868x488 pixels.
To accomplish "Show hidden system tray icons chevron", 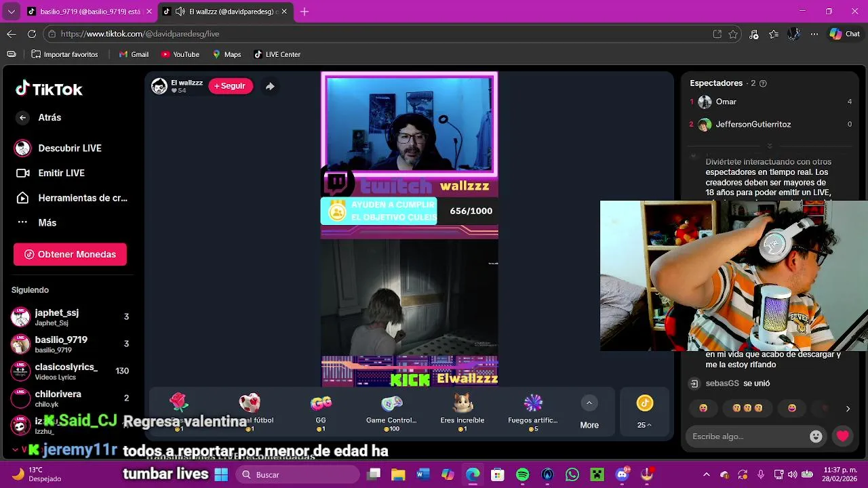I will tap(707, 474).
